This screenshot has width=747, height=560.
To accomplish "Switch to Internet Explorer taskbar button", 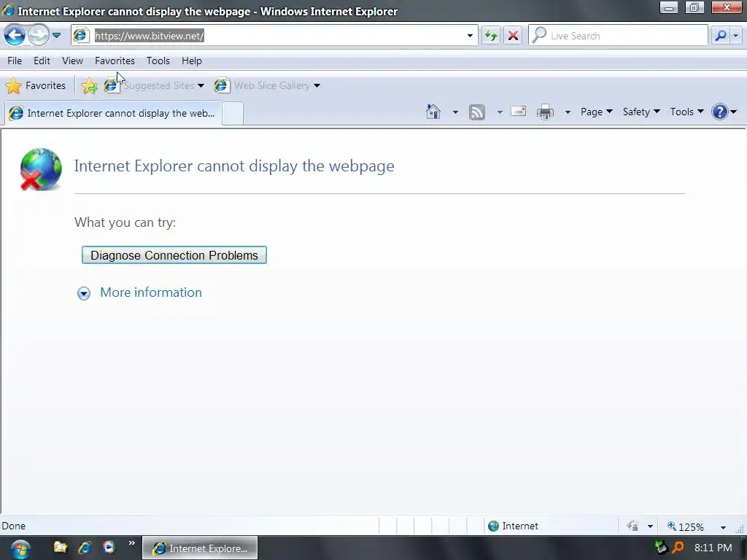I will point(200,548).
